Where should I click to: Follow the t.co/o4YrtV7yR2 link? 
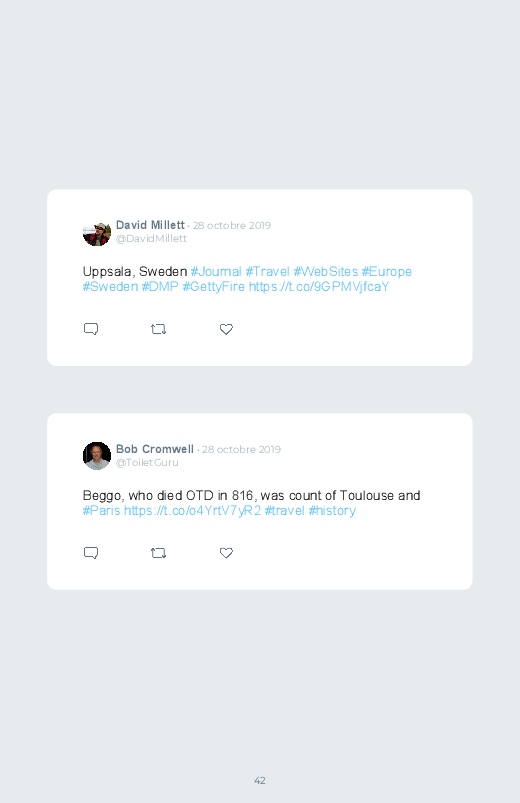192,511
